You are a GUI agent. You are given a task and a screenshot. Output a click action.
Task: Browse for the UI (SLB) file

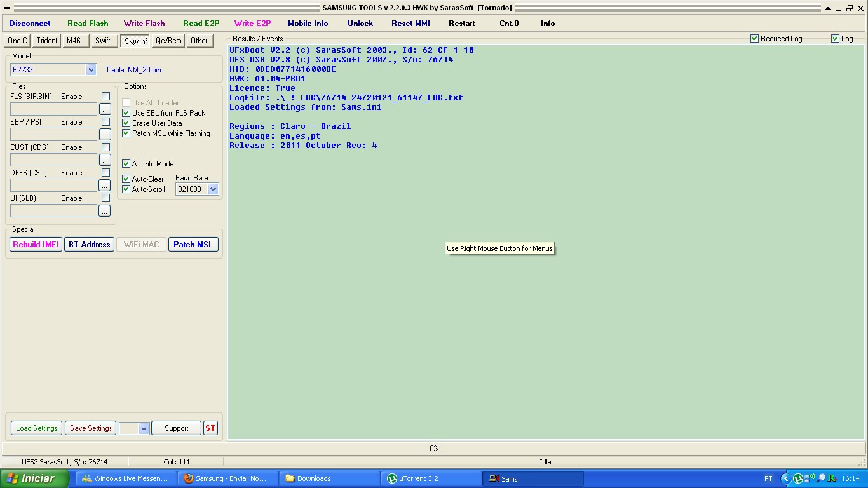click(105, 211)
